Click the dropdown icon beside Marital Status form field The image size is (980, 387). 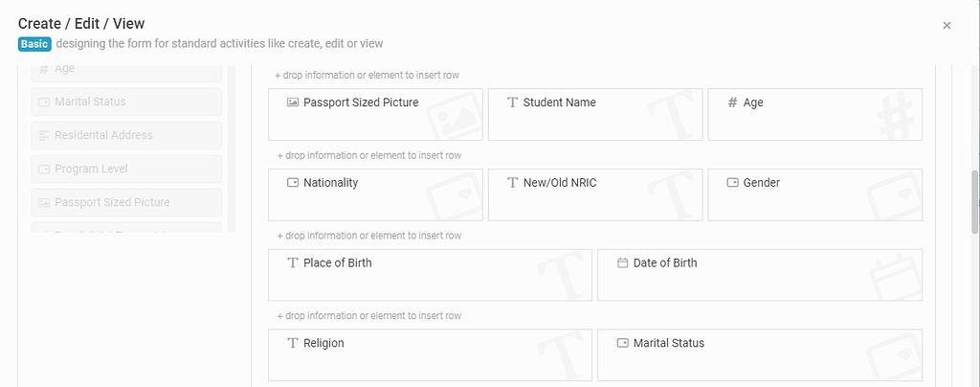622,343
